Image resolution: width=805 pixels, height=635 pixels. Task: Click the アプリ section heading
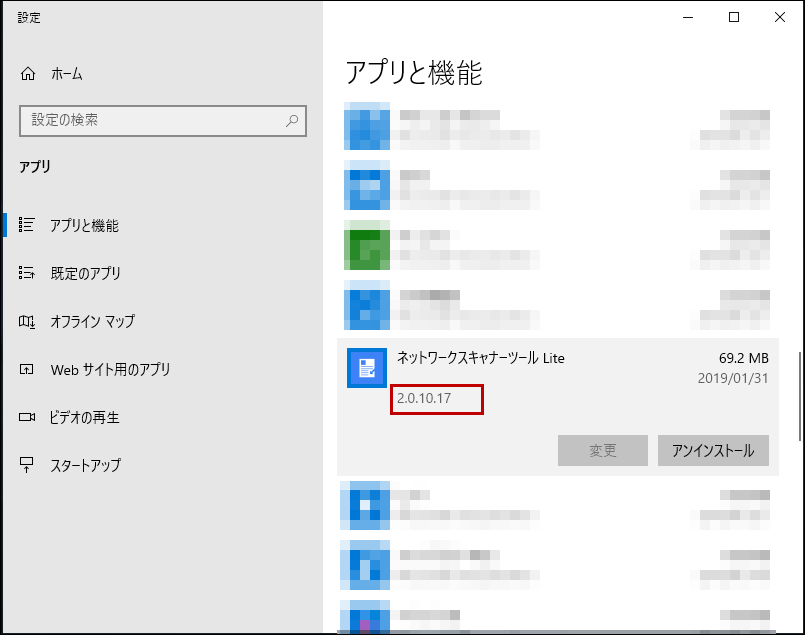(x=35, y=167)
